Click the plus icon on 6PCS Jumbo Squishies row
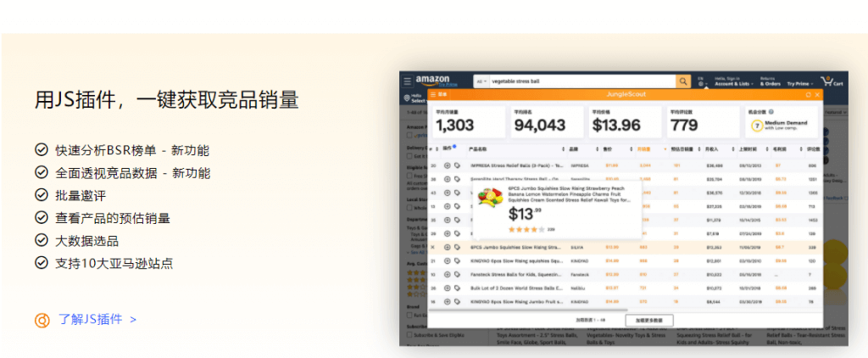868x358 pixels. [448, 247]
